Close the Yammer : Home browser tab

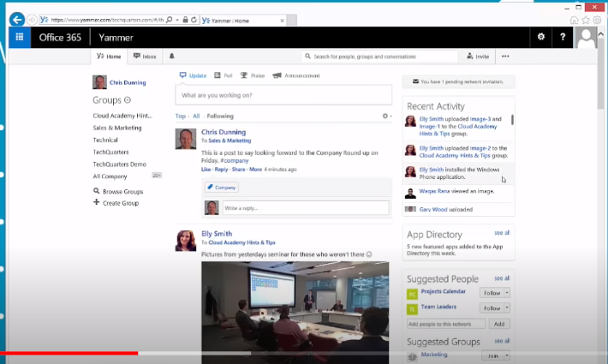click(x=283, y=21)
